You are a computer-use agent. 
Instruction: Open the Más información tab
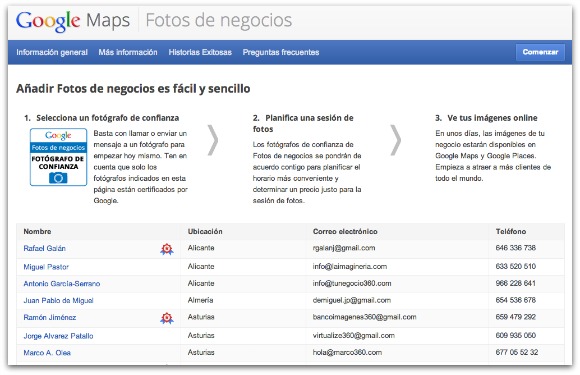click(128, 52)
